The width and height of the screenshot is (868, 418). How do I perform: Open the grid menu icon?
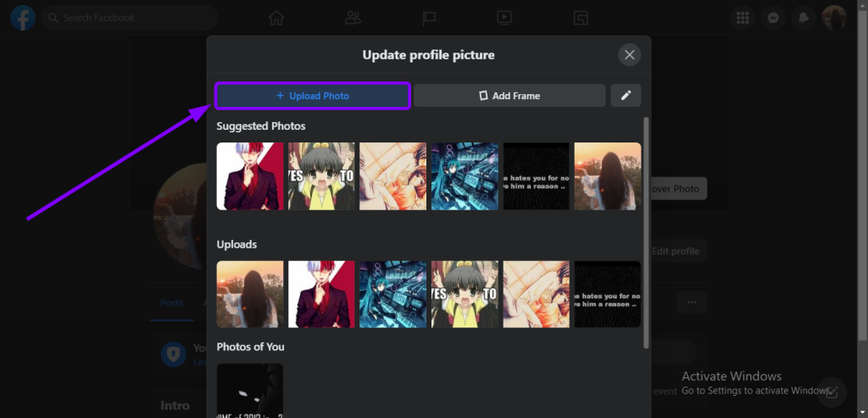743,18
